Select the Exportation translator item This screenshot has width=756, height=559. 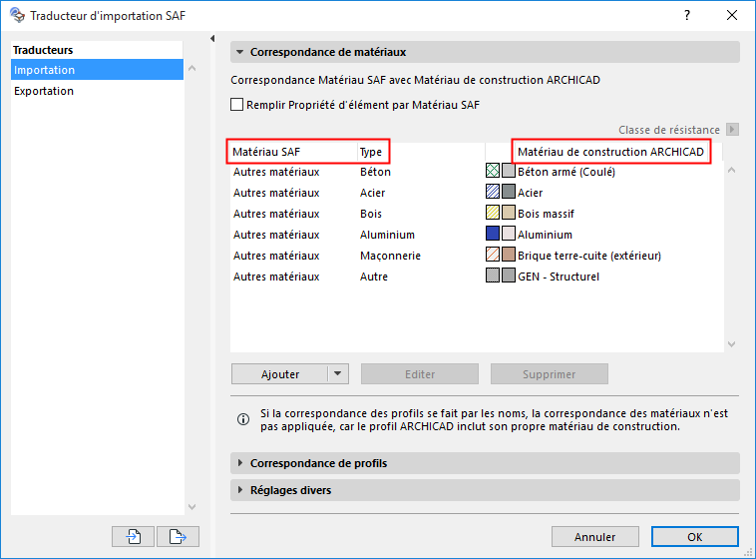coord(97,91)
